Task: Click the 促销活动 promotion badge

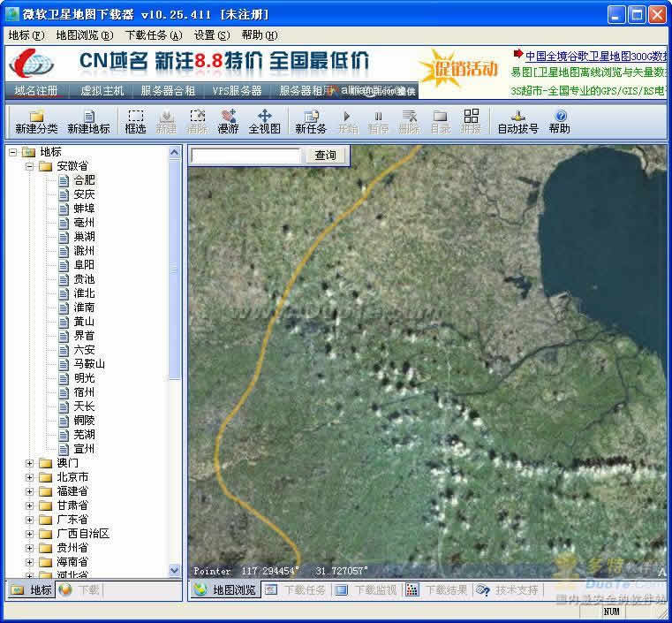Action: 459,70
